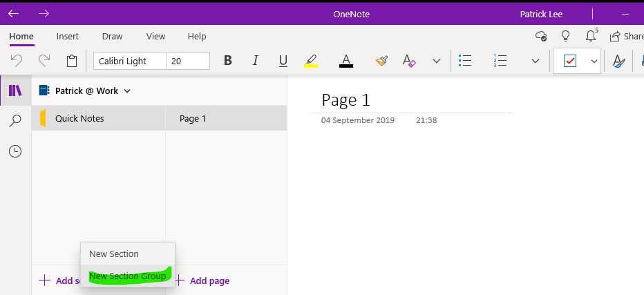Undo the last action
The height and width of the screenshot is (295, 644).
click(x=17, y=61)
